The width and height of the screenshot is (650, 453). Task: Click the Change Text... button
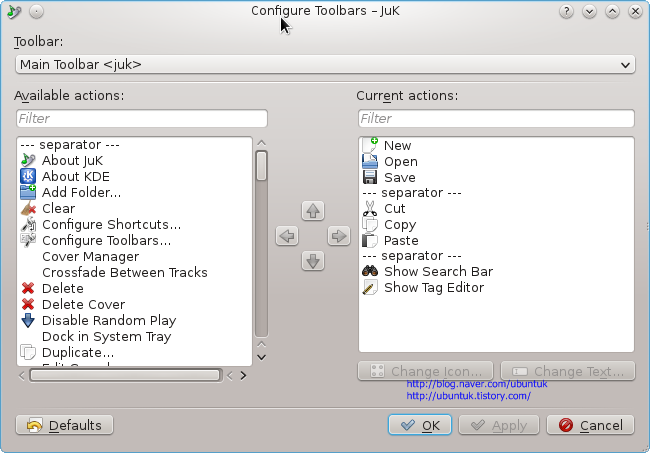click(568, 371)
